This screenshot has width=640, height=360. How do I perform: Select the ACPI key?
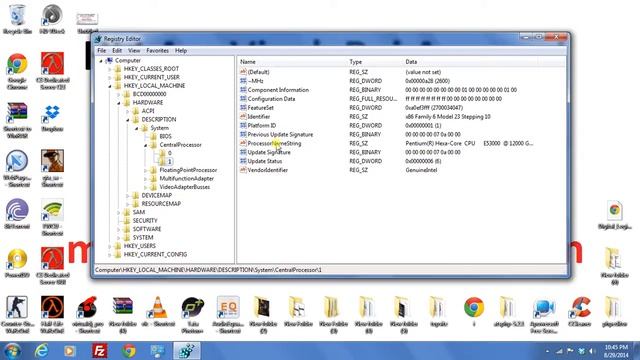click(x=148, y=111)
